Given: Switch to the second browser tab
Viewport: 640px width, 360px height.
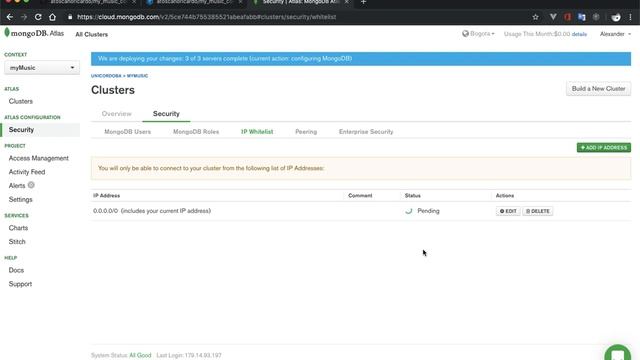Looking at the screenshot, I should [194, 2].
